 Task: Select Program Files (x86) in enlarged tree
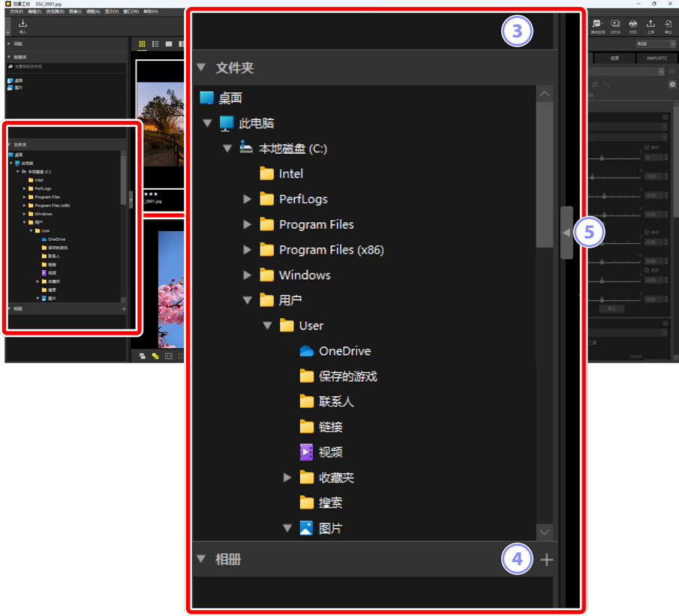coord(331,250)
